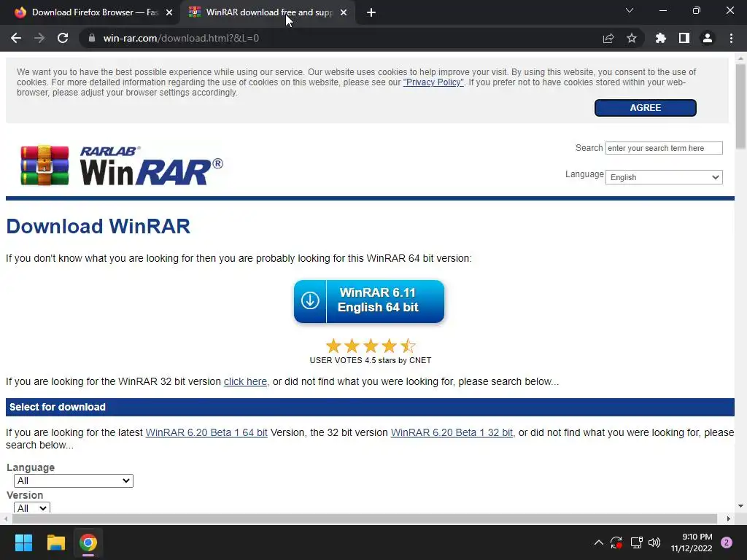This screenshot has width=747, height=560.
Task: Open File Explorer from the taskbar
Action: [x=55, y=542]
